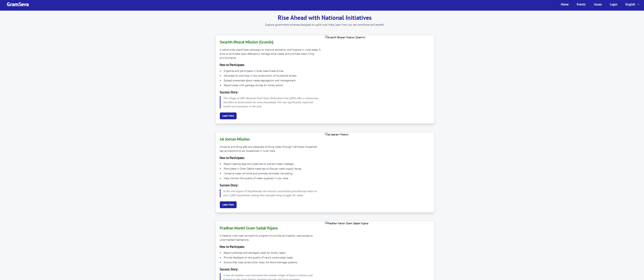Select the Jal Jeevan Mission card title
Image resolution: width=644 pixels, height=280 pixels.
235,139
